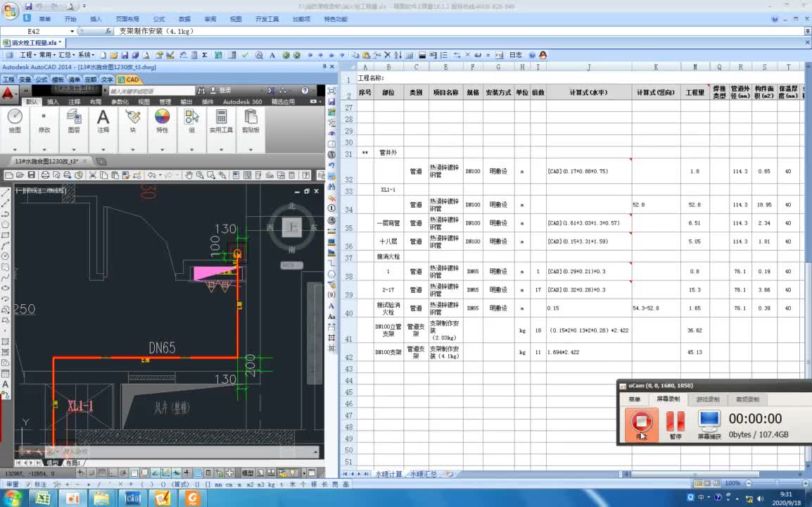Open the 数据 ribbon tab
812x507 pixels.
184,19
